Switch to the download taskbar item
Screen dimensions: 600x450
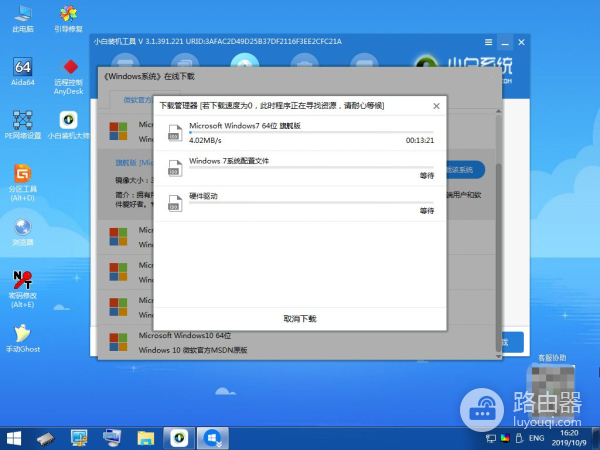pos(213,439)
